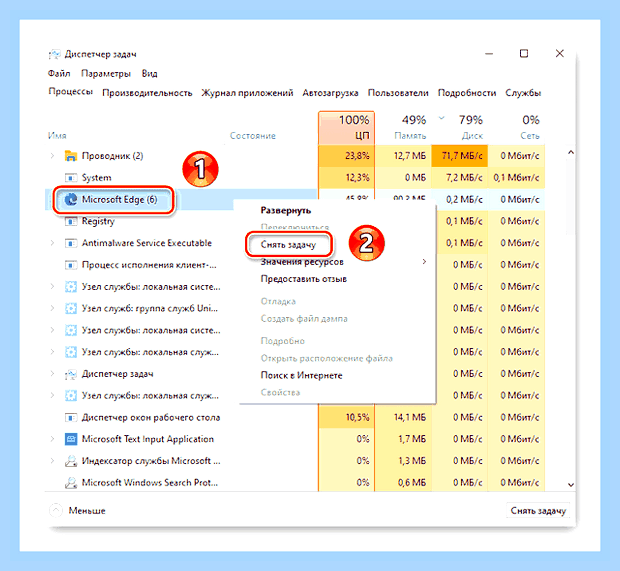Sort by the Память column header
This screenshot has width=620, height=571.
pyautogui.click(x=403, y=128)
